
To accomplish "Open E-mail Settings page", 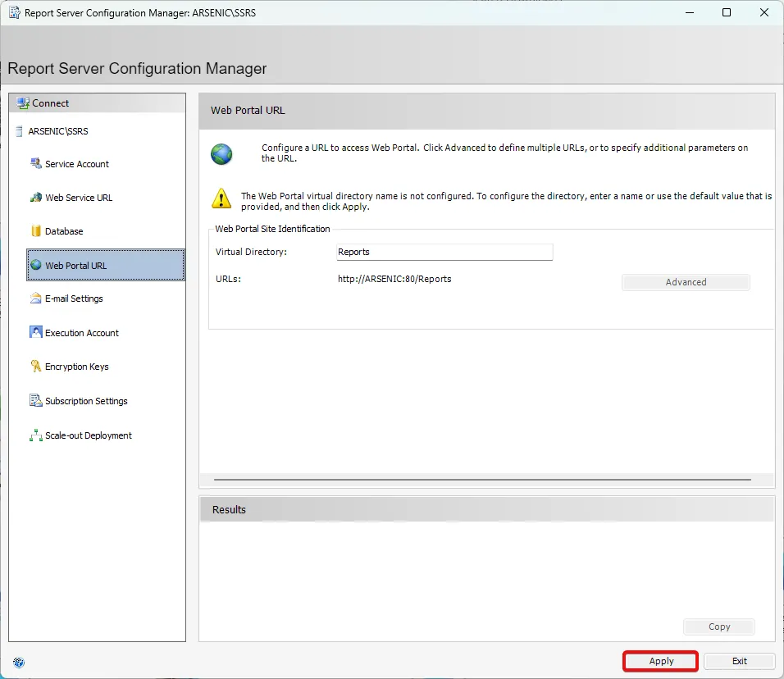I will coord(74,298).
